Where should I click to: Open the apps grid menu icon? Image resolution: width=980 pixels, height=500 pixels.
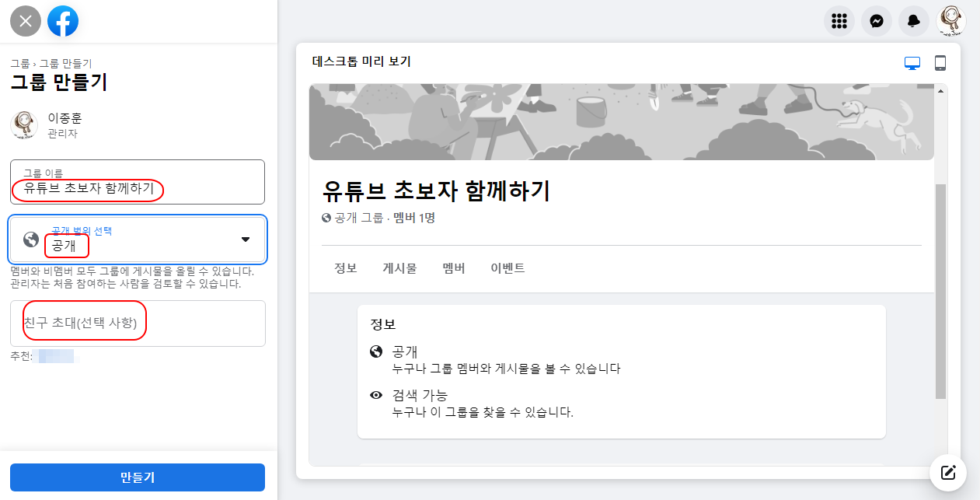click(839, 21)
